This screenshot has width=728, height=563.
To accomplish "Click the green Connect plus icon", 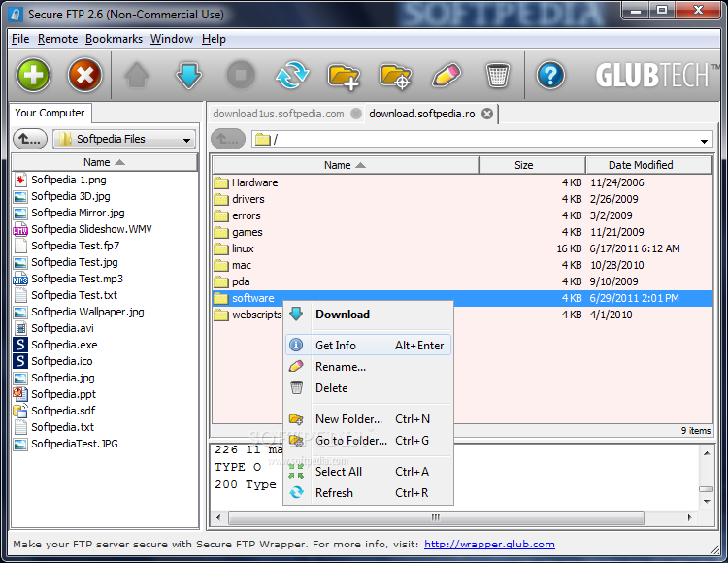I will [33, 75].
